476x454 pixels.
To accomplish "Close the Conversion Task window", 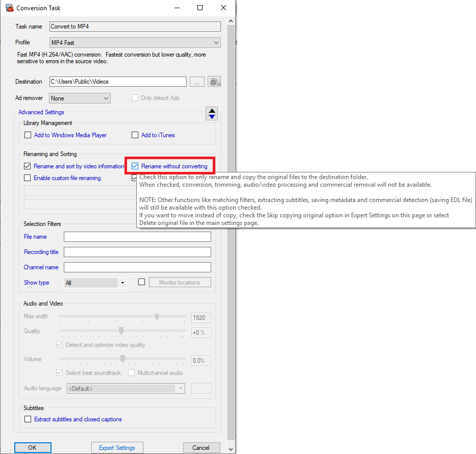I will (223, 8).
